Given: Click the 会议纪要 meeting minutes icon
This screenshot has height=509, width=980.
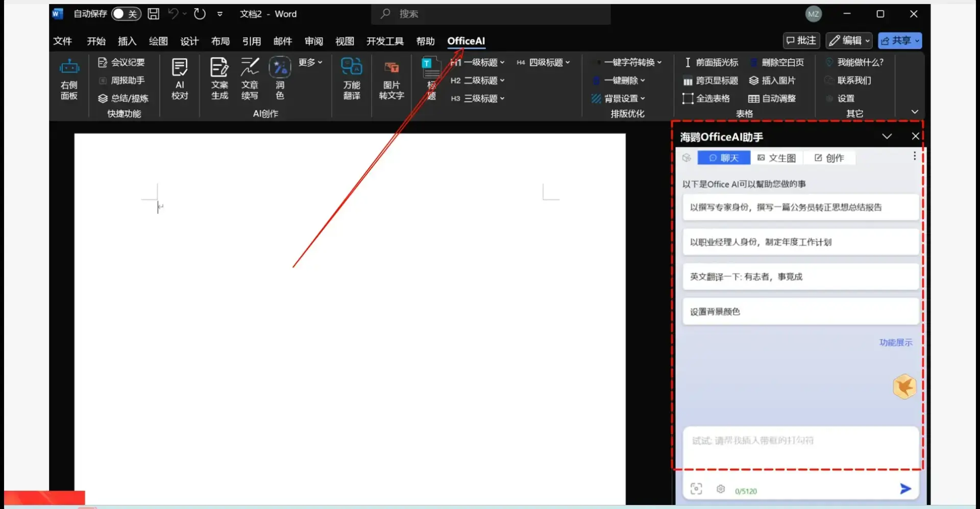Looking at the screenshot, I should (x=122, y=62).
